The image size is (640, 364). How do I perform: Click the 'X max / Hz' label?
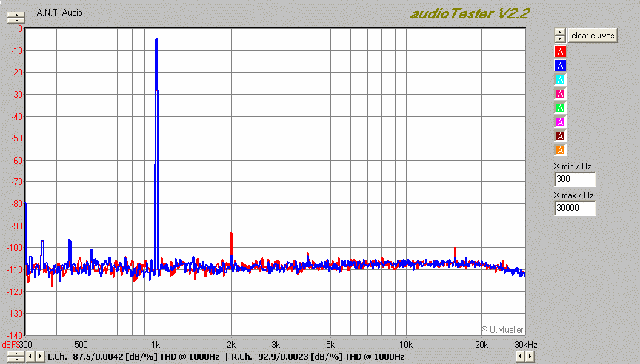[x=573, y=195]
